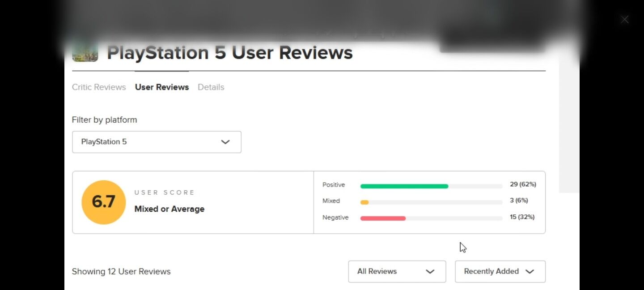Click the 6.7 user score badge

tap(104, 202)
